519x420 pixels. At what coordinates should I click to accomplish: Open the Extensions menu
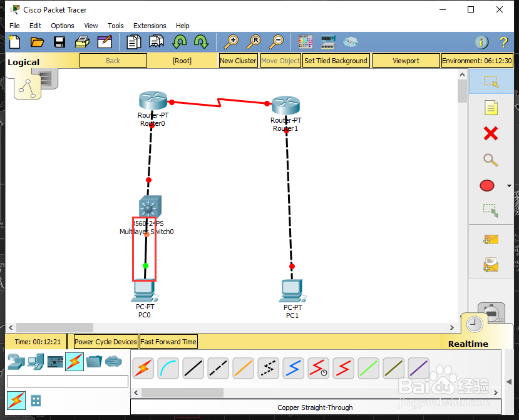(150, 26)
